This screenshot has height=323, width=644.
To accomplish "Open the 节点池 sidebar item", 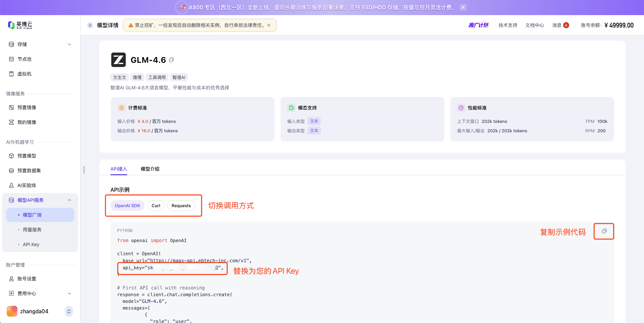I will [24, 59].
